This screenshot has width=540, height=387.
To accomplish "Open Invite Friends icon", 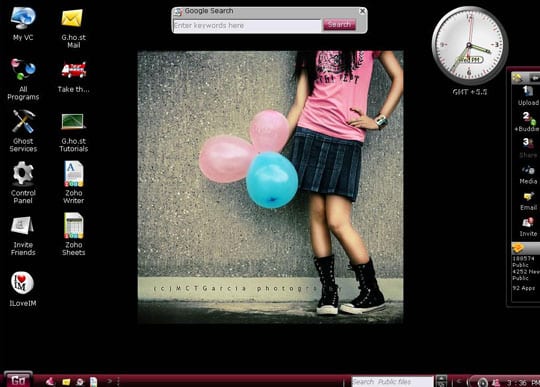I will (23, 236).
